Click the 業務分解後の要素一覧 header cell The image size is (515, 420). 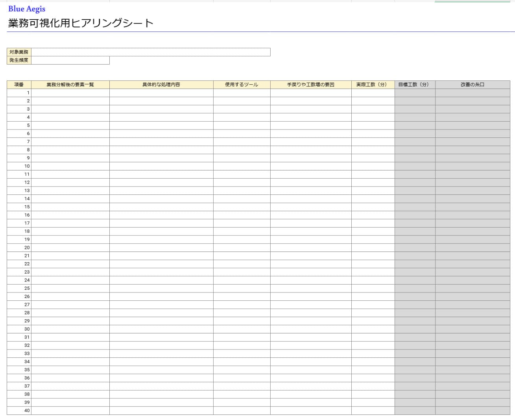(70, 85)
